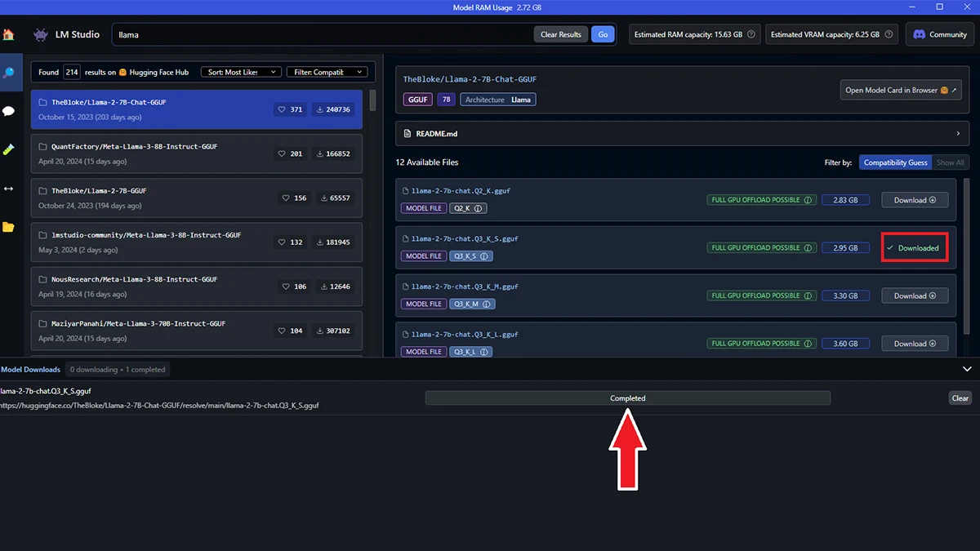This screenshot has height=551, width=980.
Task: Open the AI Chat speech bubble icon
Action: point(8,111)
